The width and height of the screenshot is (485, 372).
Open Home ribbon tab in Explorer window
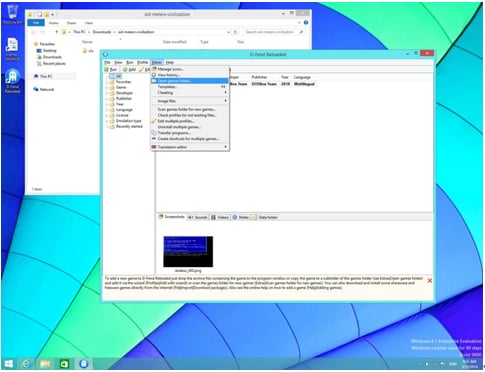tap(53, 23)
